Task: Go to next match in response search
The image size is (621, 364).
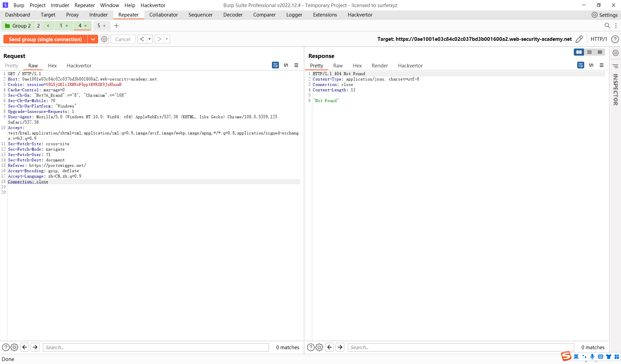Action: [x=340, y=347]
